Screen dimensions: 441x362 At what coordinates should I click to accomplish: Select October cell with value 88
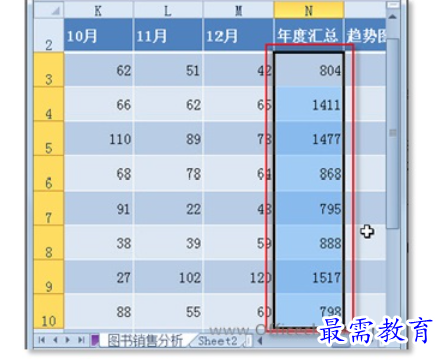(98, 311)
